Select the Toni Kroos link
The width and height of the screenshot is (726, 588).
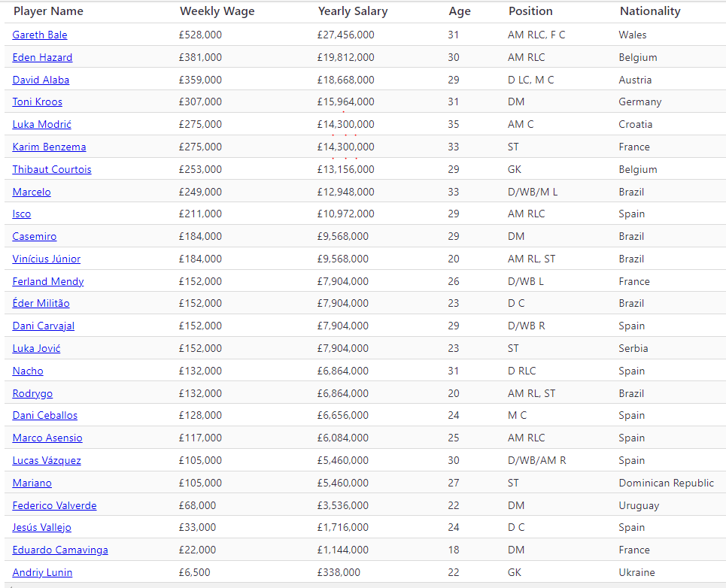click(x=37, y=102)
